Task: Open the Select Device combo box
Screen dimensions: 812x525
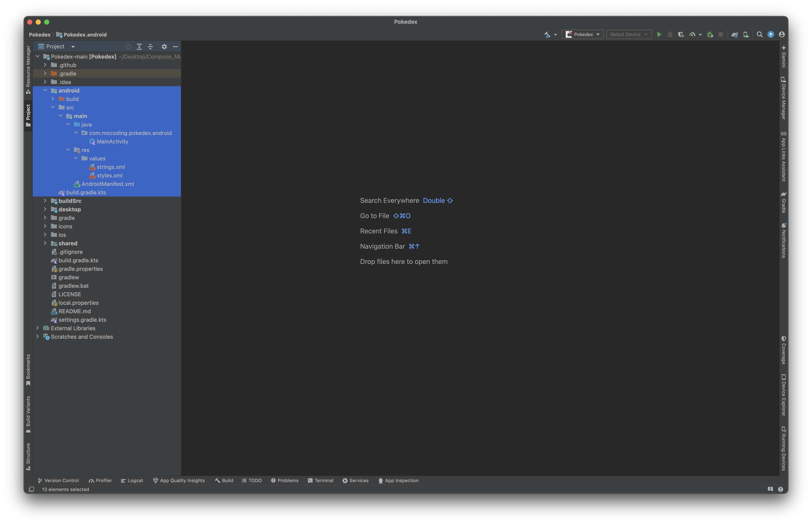Action: pos(629,34)
